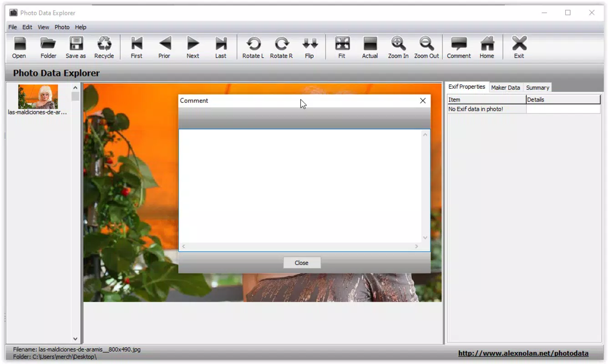The width and height of the screenshot is (608, 364).
Task: Open a photo with the Open icon
Action: (19, 47)
